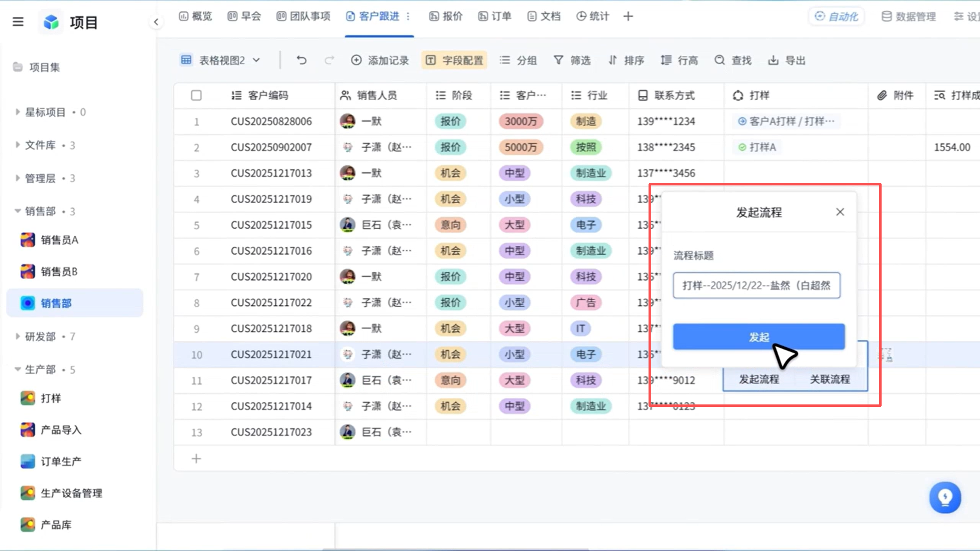
Task: Add a new row with the plus
Action: click(196, 458)
